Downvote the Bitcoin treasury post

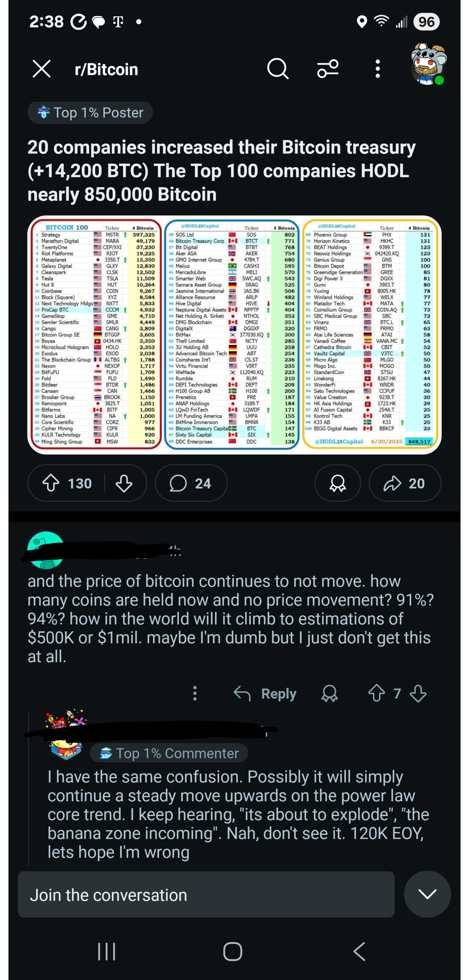coord(124,483)
